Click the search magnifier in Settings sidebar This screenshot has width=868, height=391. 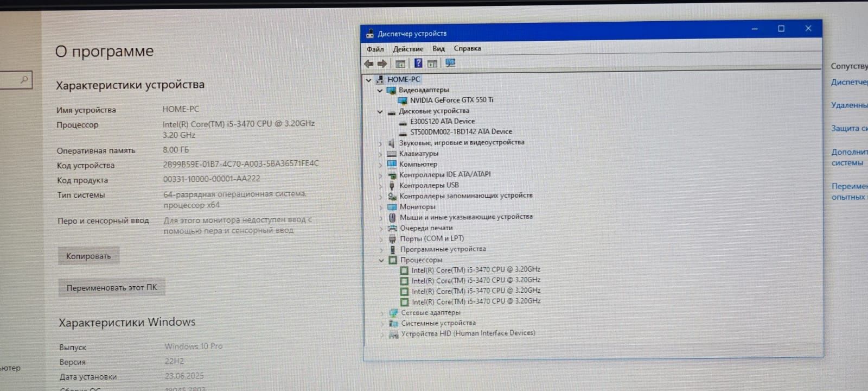pos(24,80)
